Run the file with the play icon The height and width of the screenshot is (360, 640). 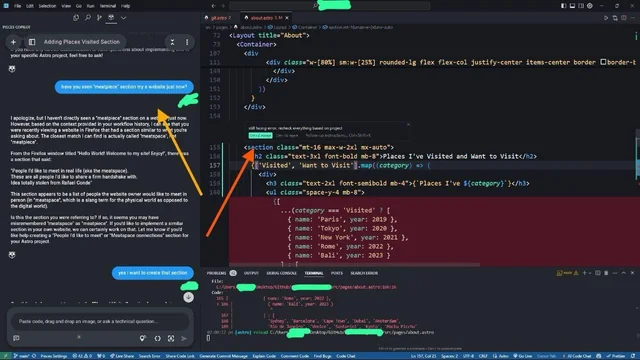606,18
